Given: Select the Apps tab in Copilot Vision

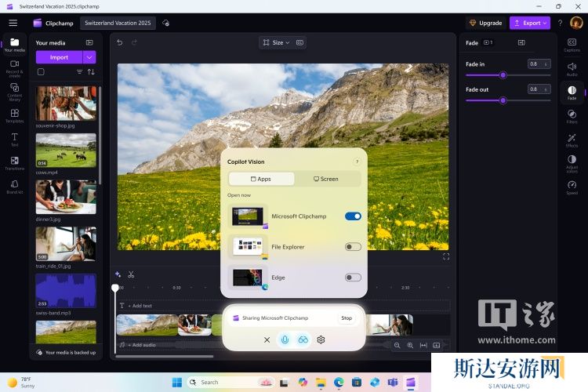Looking at the screenshot, I should (260, 179).
